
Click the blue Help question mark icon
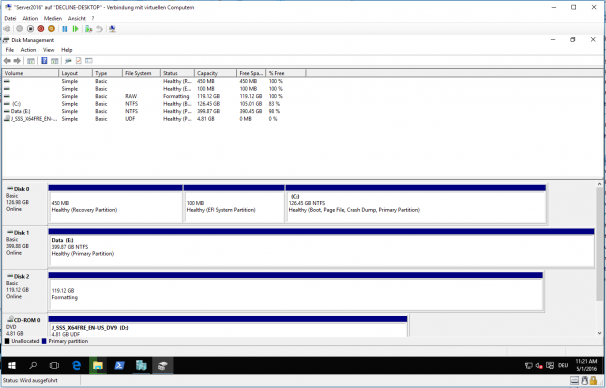tap(44, 61)
